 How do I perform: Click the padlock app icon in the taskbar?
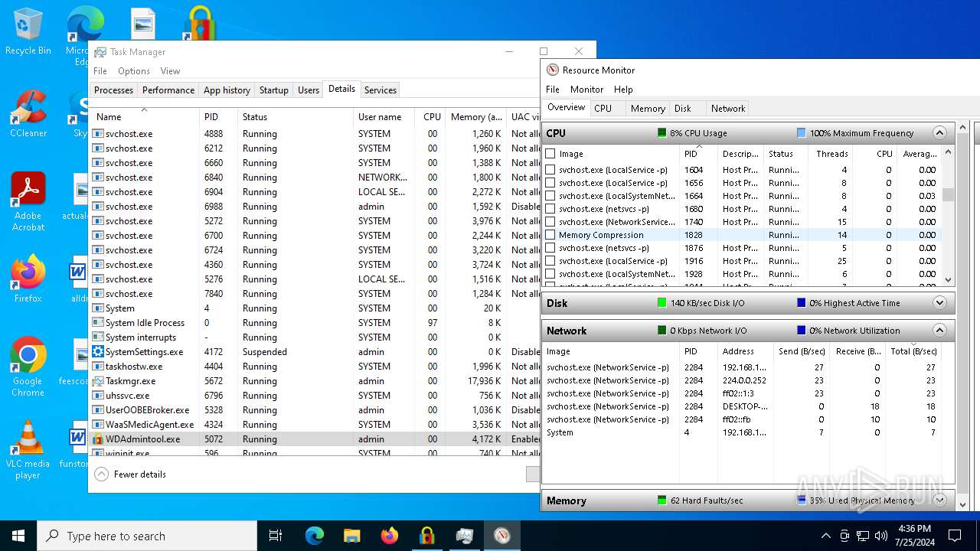pos(426,536)
